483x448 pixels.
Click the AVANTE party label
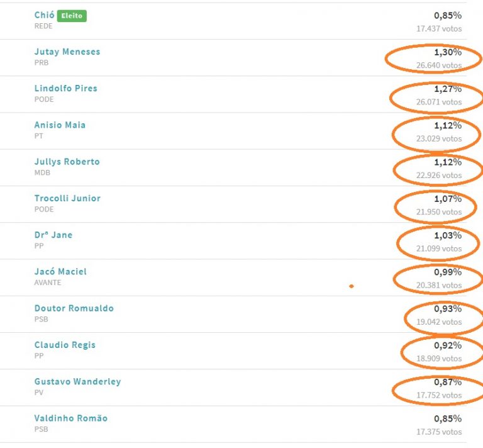[47, 283]
